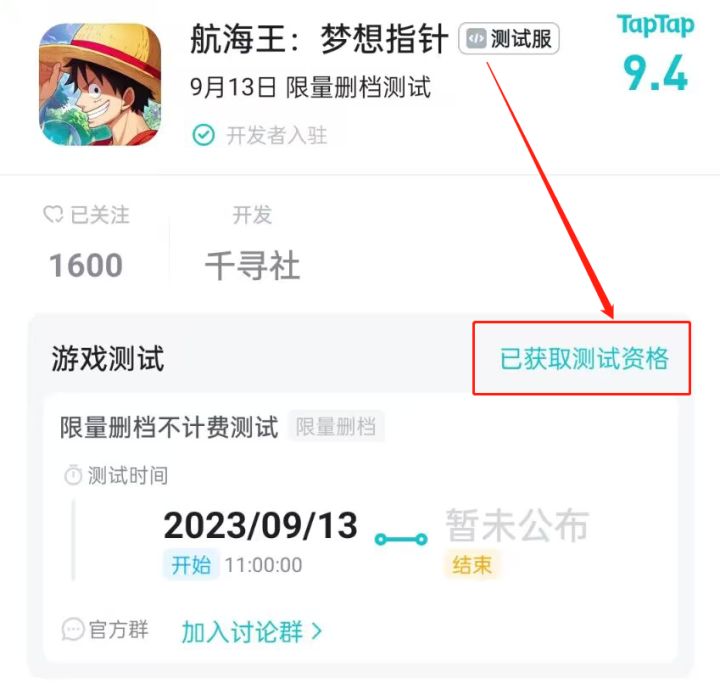
Task: Open the 游戏测试 section header
Action: 107,358
